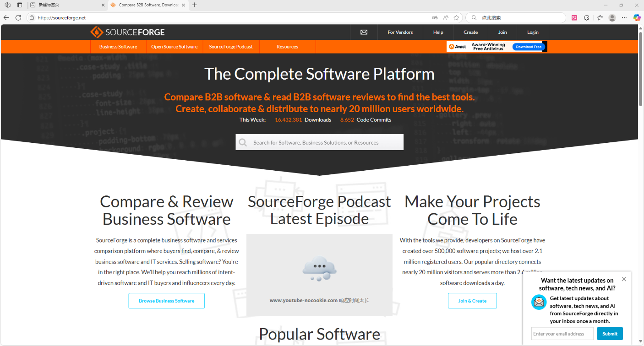
Task: Click the newsletter email address input field
Action: (562, 334)
